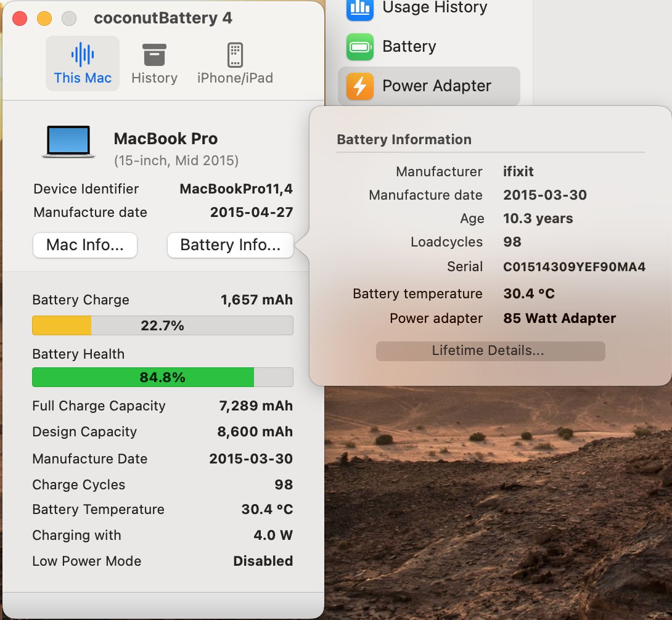This screenshot has width=672, height=620.
Task: Click the 8,600 mAh design capacity value
Action: tap(255, 432)
